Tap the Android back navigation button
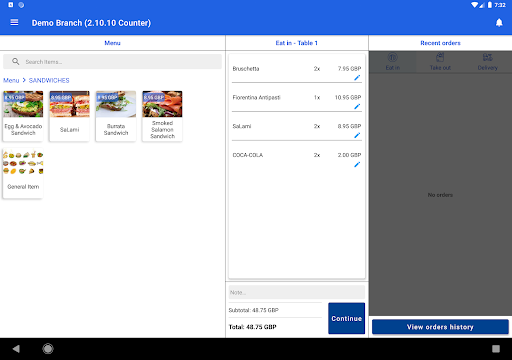The width and height of the screenshot is (512, 360). click(x=16, y=349)
